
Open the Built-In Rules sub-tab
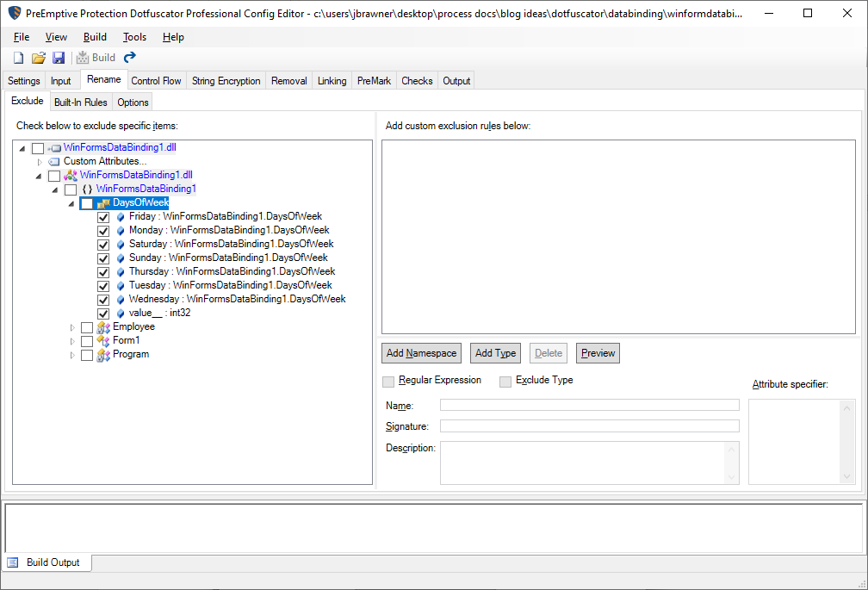pos(81,102)
